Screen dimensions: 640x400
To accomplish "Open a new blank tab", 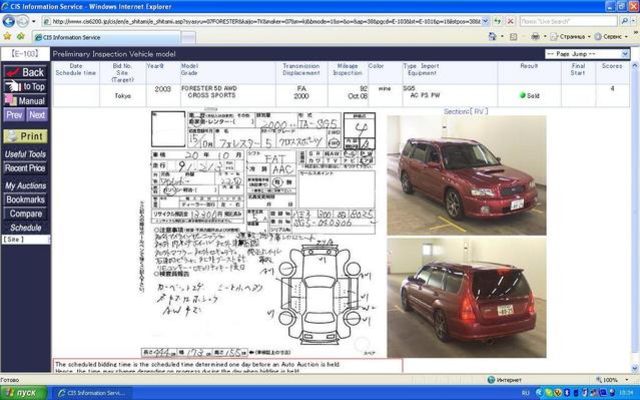I will click(x=188, y=38).
